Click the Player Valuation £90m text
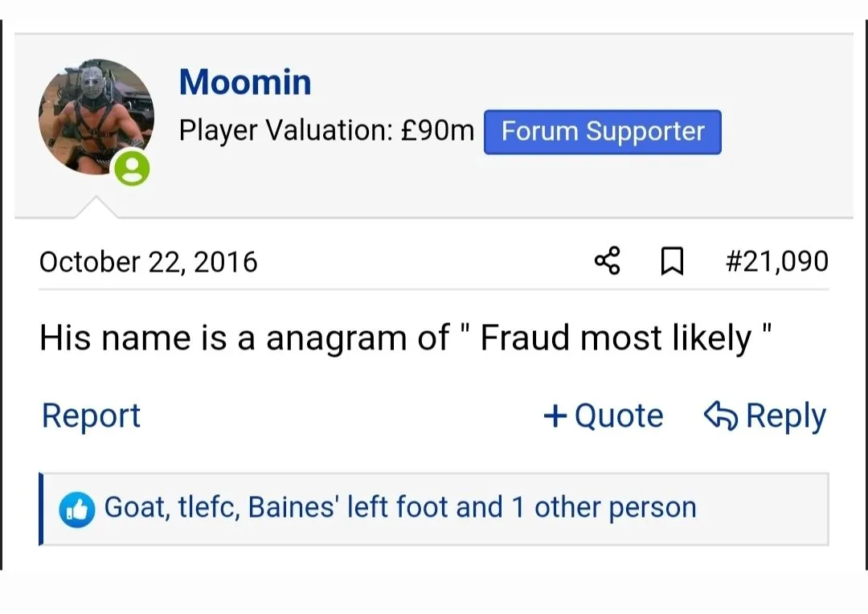This screenshot has height=614, width=868. [x=326, y=130]
